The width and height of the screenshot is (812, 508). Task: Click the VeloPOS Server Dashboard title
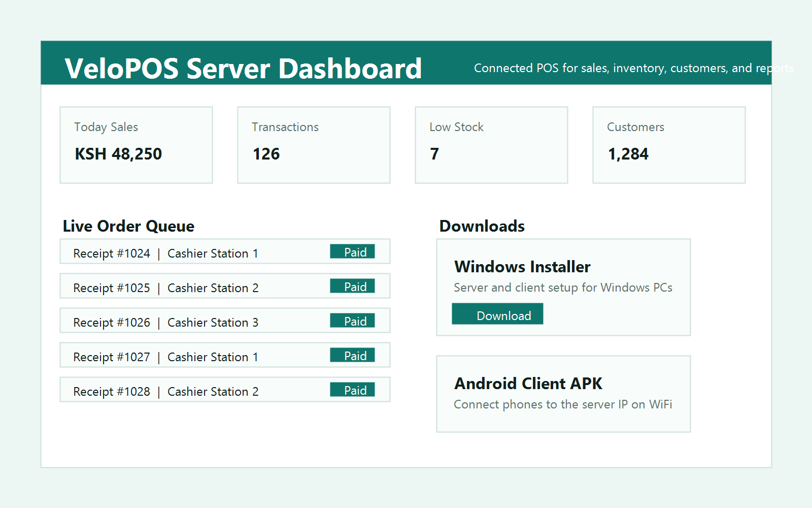243,68
